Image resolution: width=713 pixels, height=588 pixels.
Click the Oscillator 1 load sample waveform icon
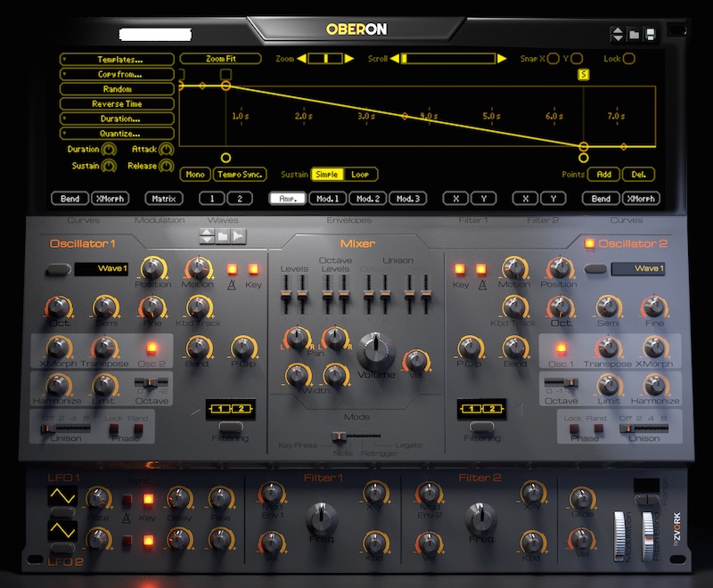point(239,236)
